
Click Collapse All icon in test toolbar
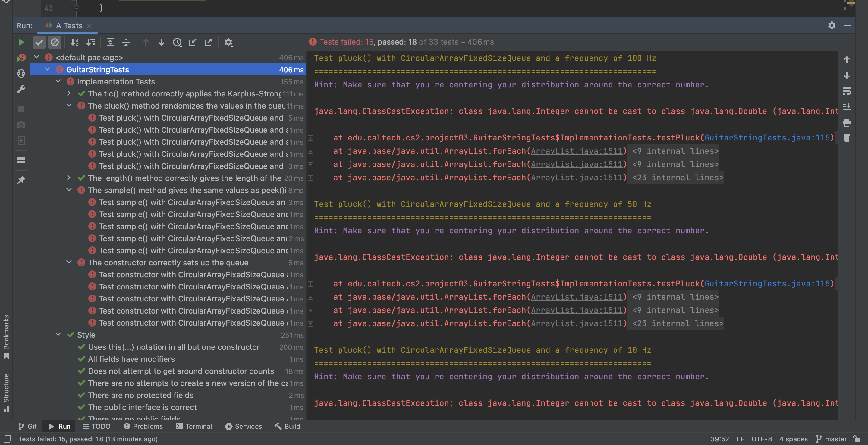126,42
